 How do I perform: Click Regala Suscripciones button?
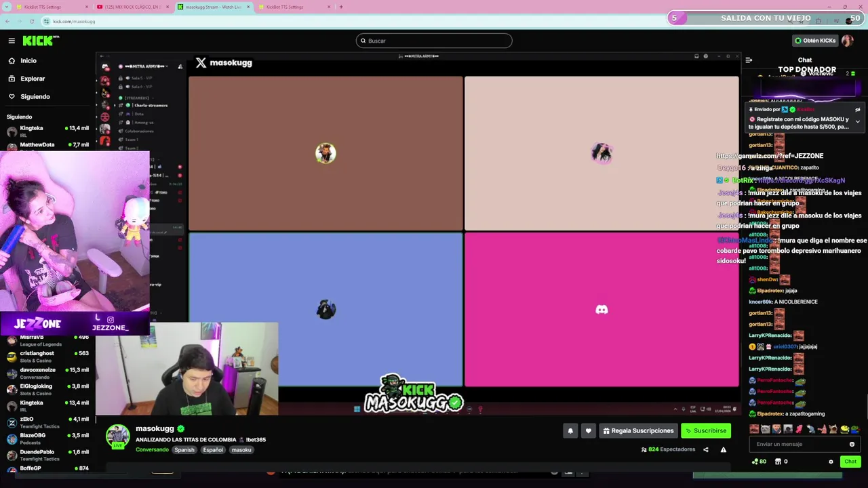(638, 431)
